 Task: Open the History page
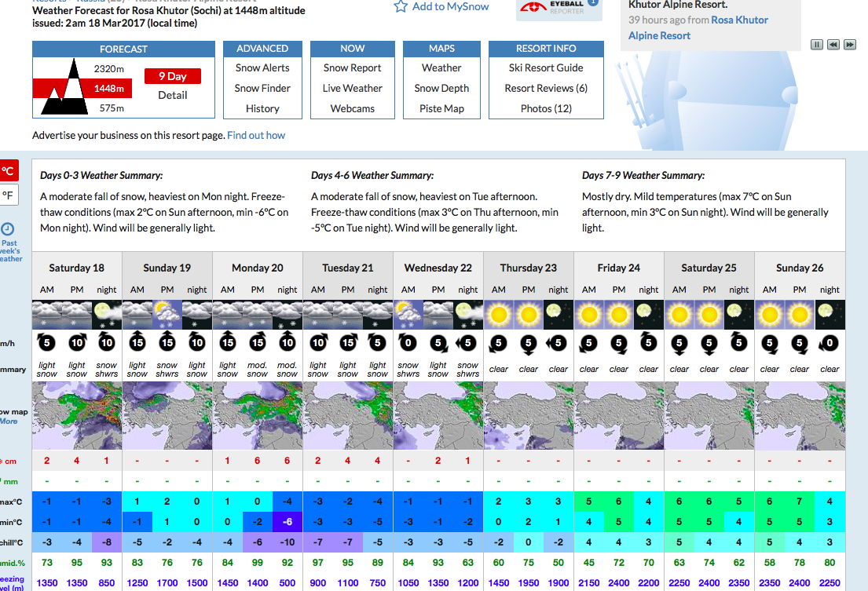pos(262,109)
